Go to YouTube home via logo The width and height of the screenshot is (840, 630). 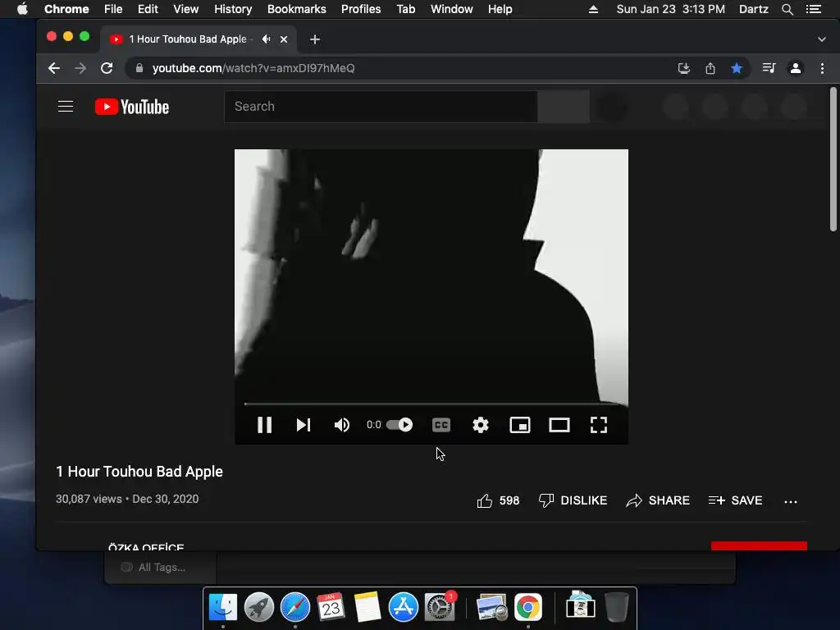pyautogui.click(x=132, y=107)
